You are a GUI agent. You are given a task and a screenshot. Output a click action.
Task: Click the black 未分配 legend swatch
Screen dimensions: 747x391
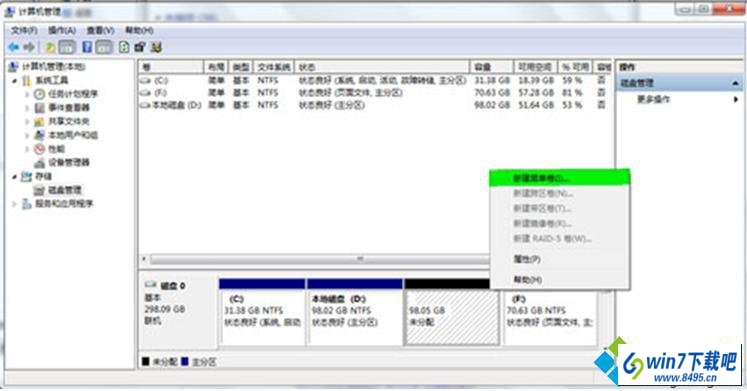coord(146,362)
